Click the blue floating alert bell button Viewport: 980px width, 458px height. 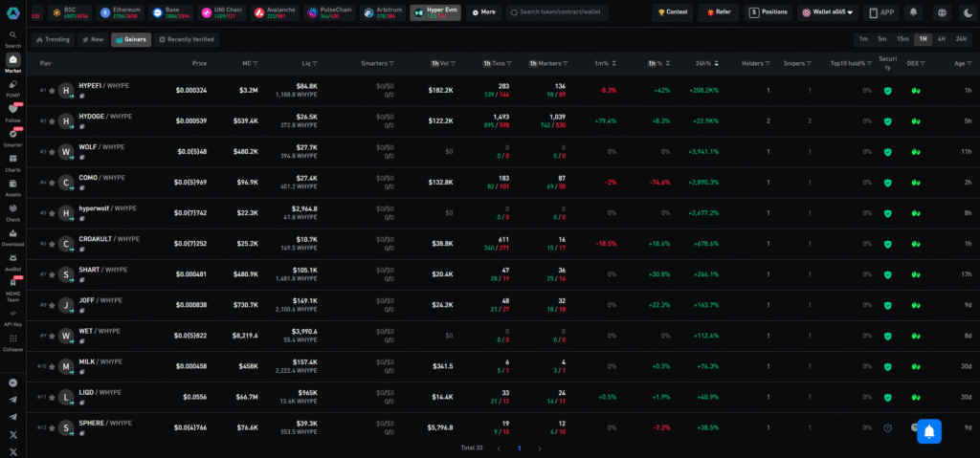tap(928, 431)
